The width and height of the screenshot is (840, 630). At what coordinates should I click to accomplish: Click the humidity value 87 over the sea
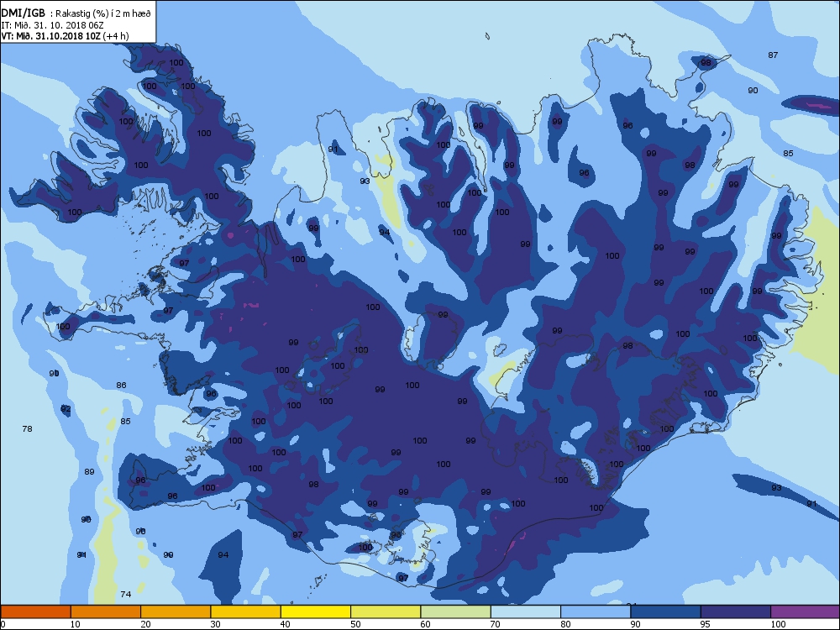pos(773,55)
